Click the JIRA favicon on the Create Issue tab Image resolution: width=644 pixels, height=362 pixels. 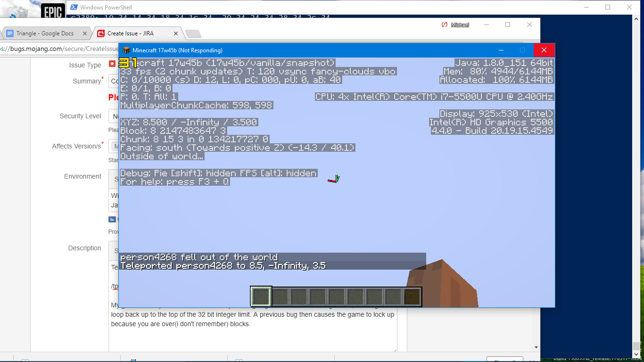click(100, 33)
